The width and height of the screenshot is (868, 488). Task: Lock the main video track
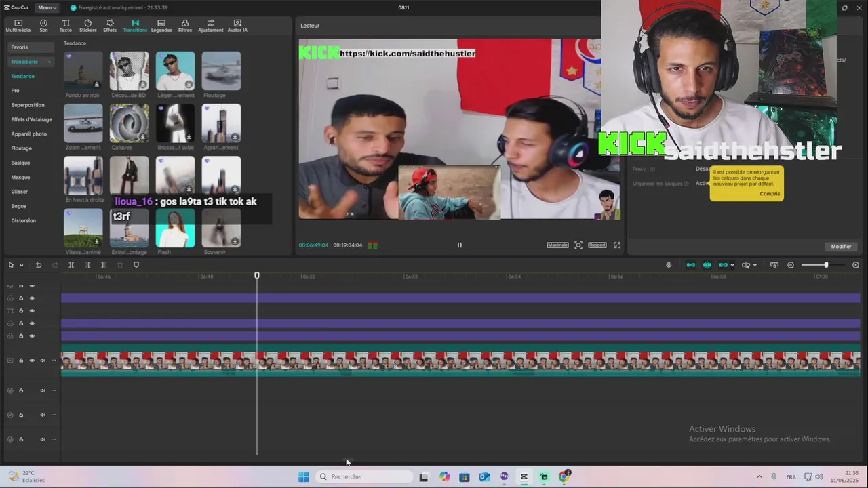point(21,361)
